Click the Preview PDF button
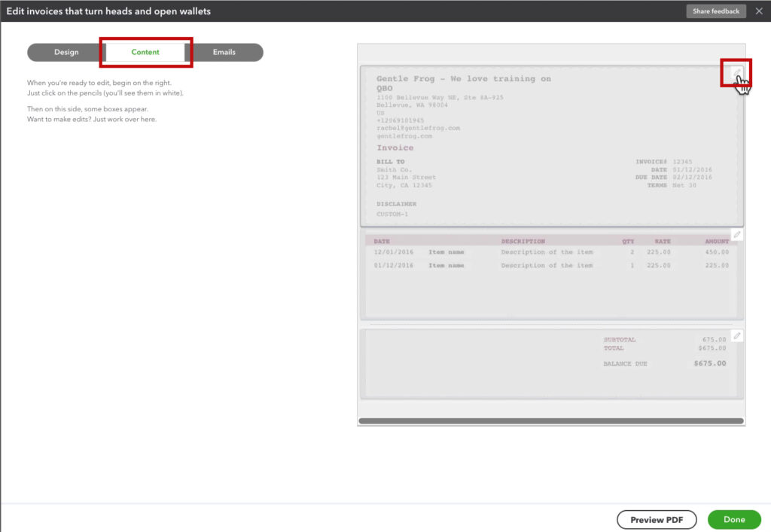Image resolution: width=771 pixels, height=532 pixels. click(656, 519)
